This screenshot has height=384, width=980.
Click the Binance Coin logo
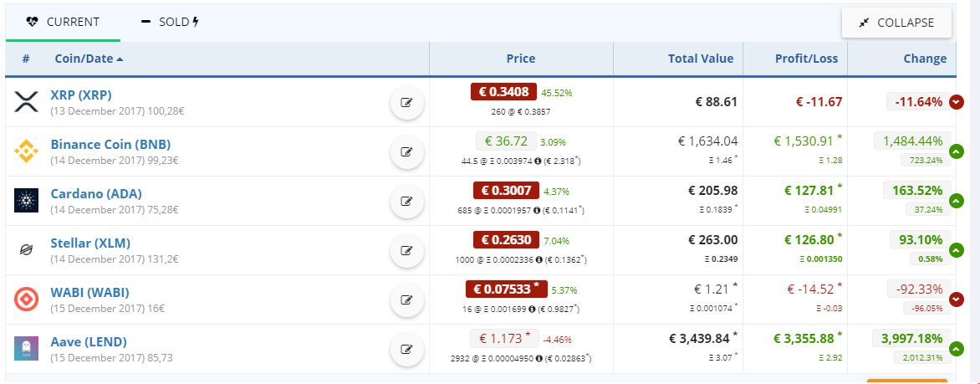click(x=26, y=151)
